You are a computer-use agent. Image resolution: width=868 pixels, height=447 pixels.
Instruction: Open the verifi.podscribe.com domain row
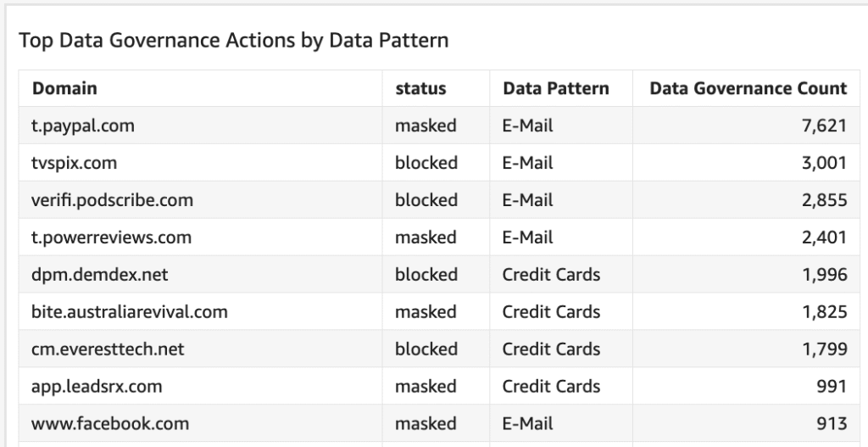pos(112,200)
